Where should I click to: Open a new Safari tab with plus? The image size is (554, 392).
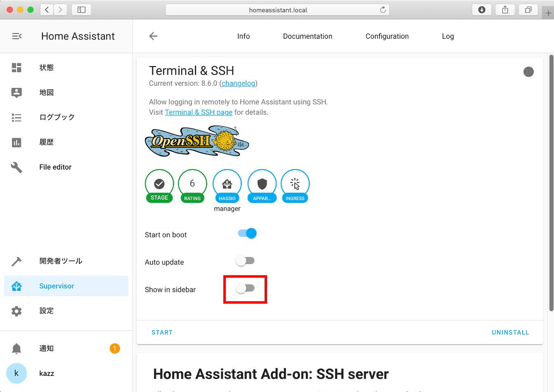(x=548, y=13)
